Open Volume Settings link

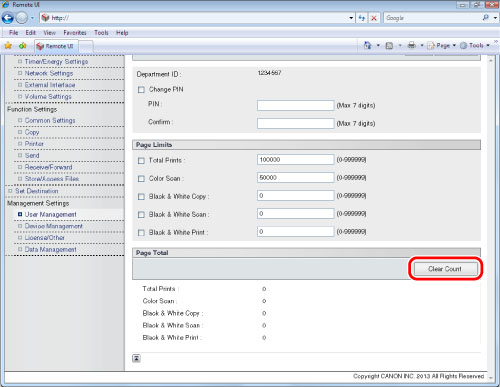coord(48,97)
